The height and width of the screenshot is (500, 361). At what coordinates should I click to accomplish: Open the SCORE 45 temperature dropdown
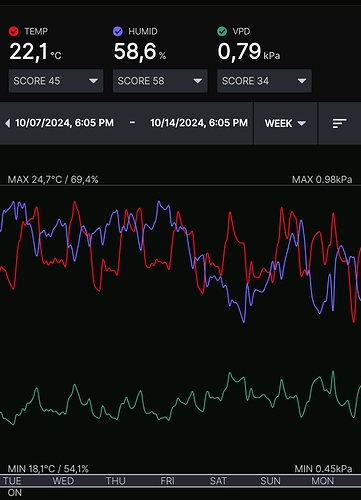pos(56,81)
